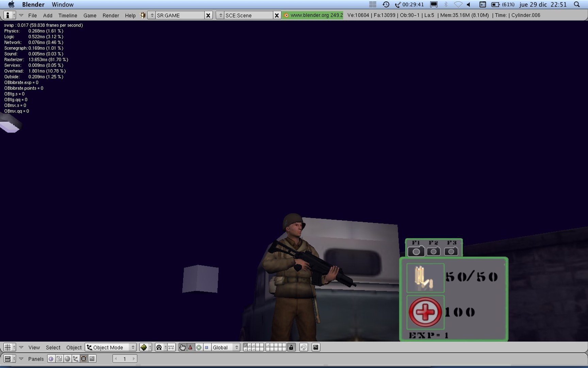Enable the scale manipulator square
The height and width of the screenshot is (368, 588).
pyautogui.click(x=207, y=347)
